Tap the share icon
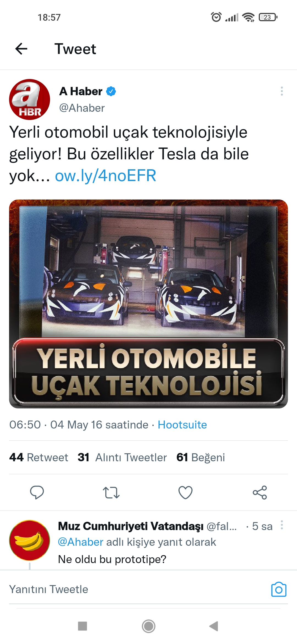297x644 pixels. pyautogui.click(x=260, y=492)
